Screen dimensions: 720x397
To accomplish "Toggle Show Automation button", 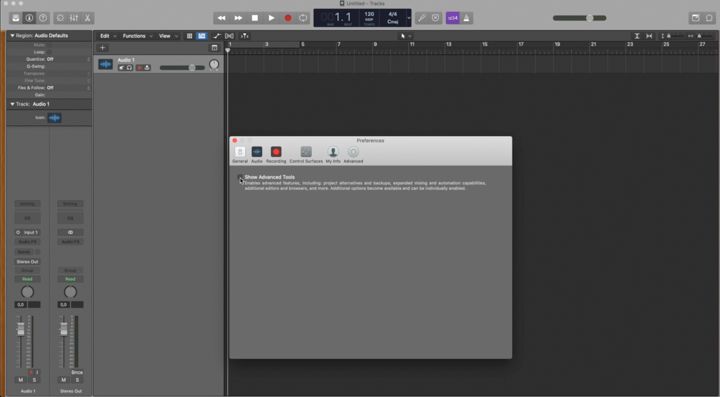I will click(x=217, y=36).
